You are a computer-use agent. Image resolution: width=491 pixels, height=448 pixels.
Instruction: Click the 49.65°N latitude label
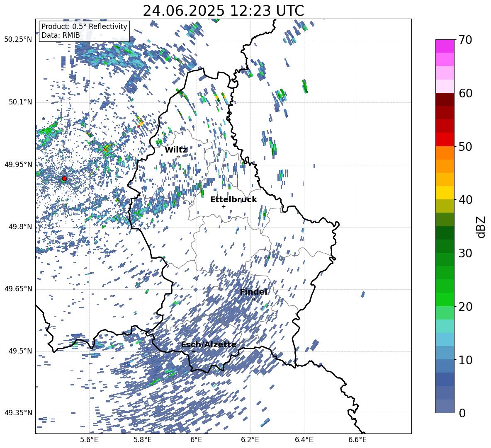tap(18, 288)
